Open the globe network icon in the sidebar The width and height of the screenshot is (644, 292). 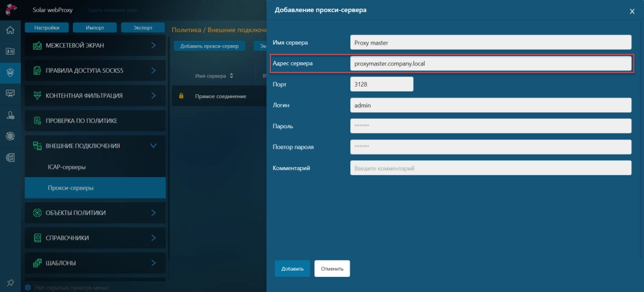click(10, 136)
